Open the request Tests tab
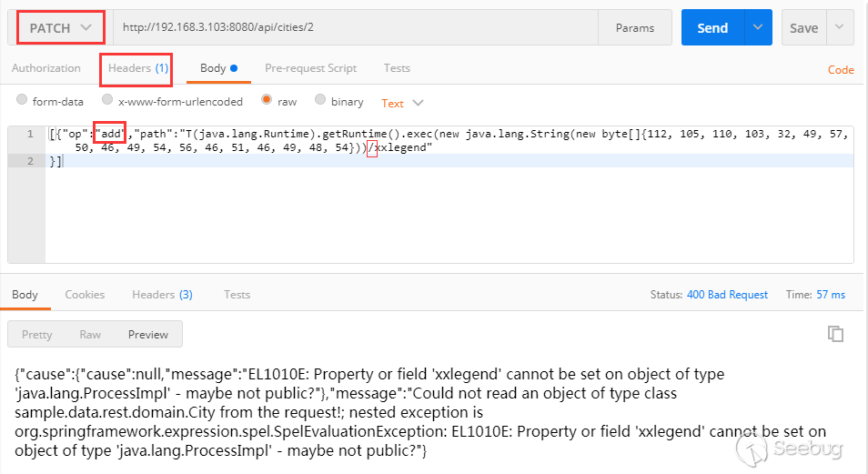868x474 pixels. 397,68
